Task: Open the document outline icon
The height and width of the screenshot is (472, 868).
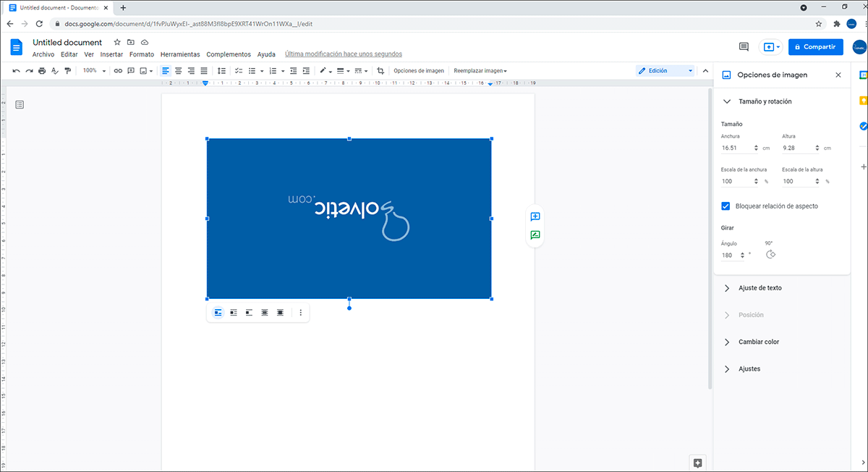Action: point(20,105)
